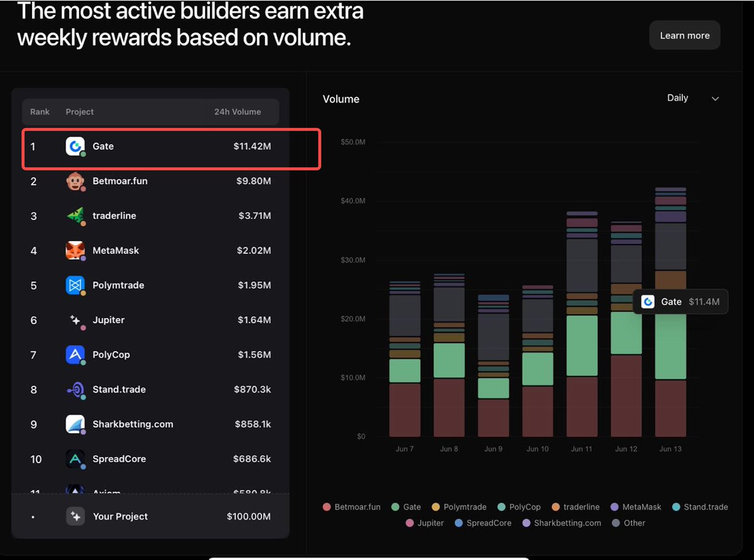754x560 pixels.
Task: Click the Gate project logo icon
Action: point(75,146)
